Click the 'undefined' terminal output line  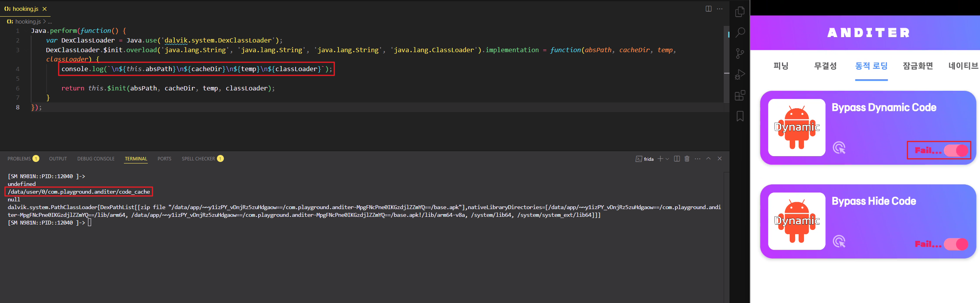pyautogui.click(x=22, y=184)
